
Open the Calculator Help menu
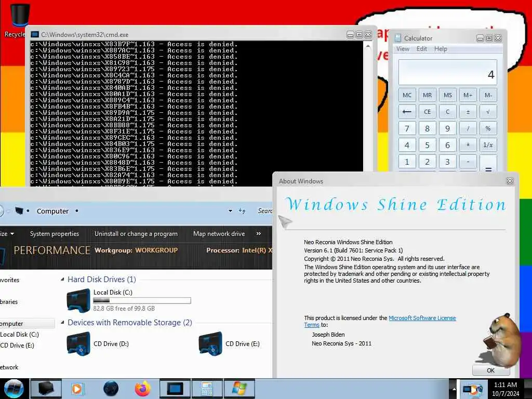[x=441, y=49]
